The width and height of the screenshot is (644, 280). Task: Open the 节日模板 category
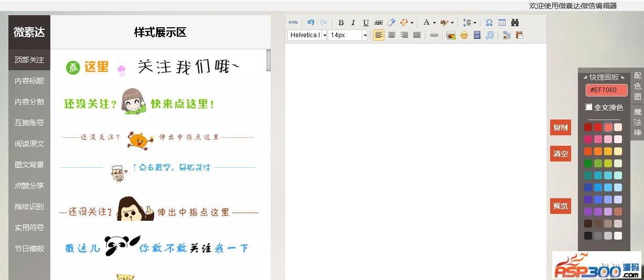click(29, 249)
